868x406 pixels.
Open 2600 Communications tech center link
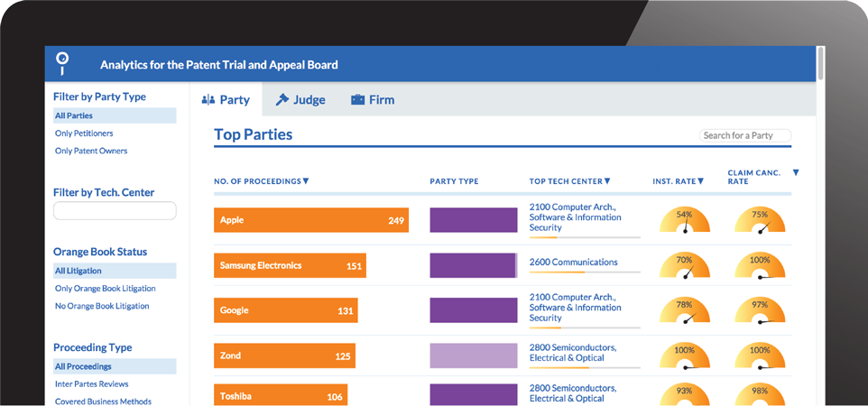[x=573, y=263]
